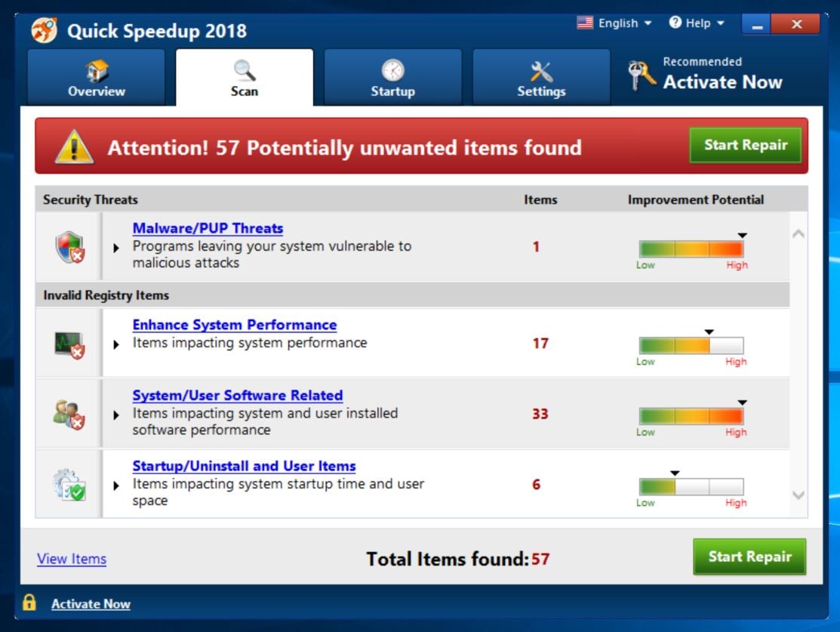The image size is (840, 632).
Task: Click the Security Threats column header
Action: 90,199
